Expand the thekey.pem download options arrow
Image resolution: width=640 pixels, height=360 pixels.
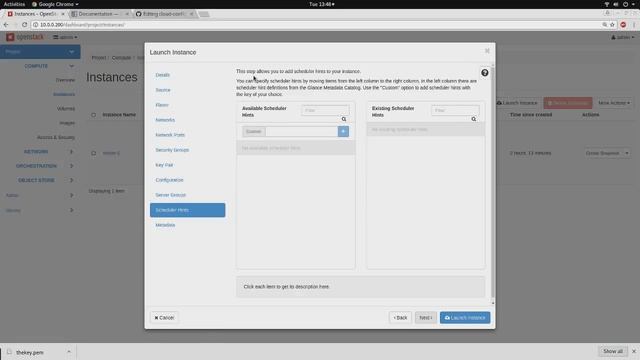tap(69, 352)
